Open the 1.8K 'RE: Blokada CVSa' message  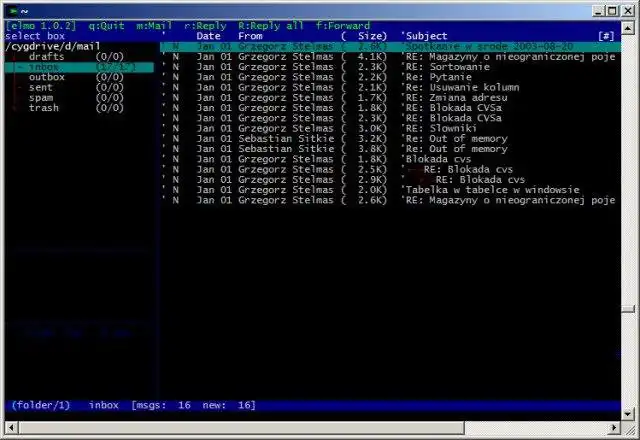[x=390, y=108]
